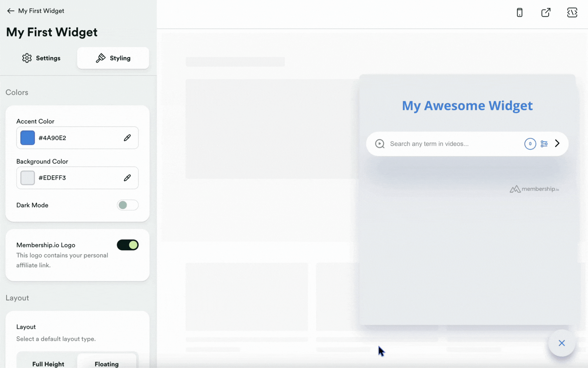This screenshot has width=588, height=368.
Task: Click the search filter sliders icon
Action: tap(544, 144)
